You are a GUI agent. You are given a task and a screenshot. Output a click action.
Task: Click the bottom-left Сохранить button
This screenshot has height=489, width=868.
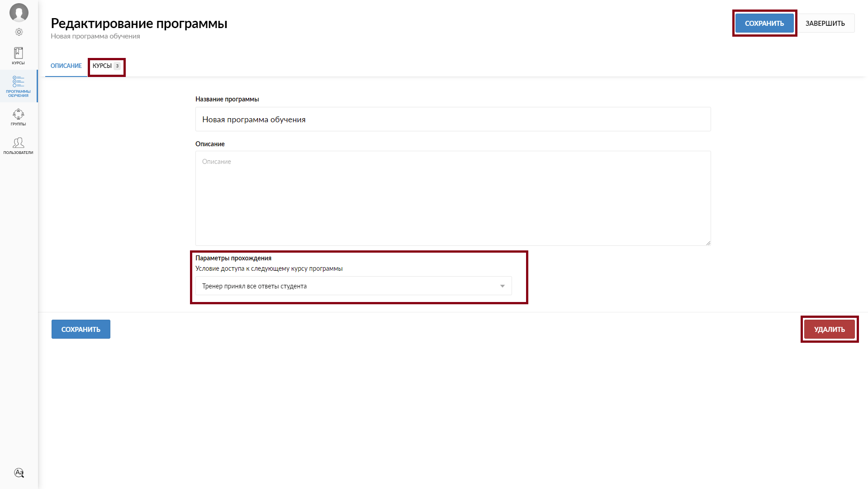coord(81,330)
